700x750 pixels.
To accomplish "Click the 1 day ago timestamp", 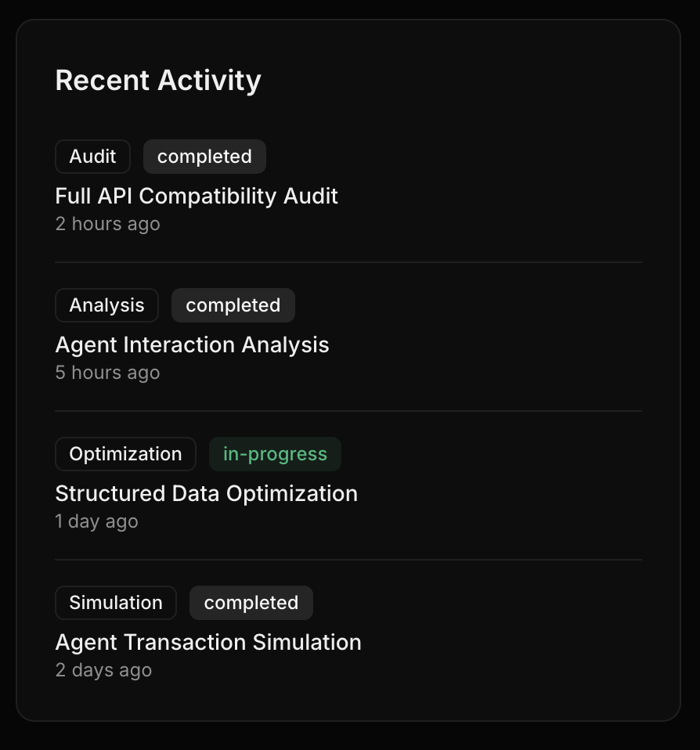I will pyautogui.click(x=96, y=521).
